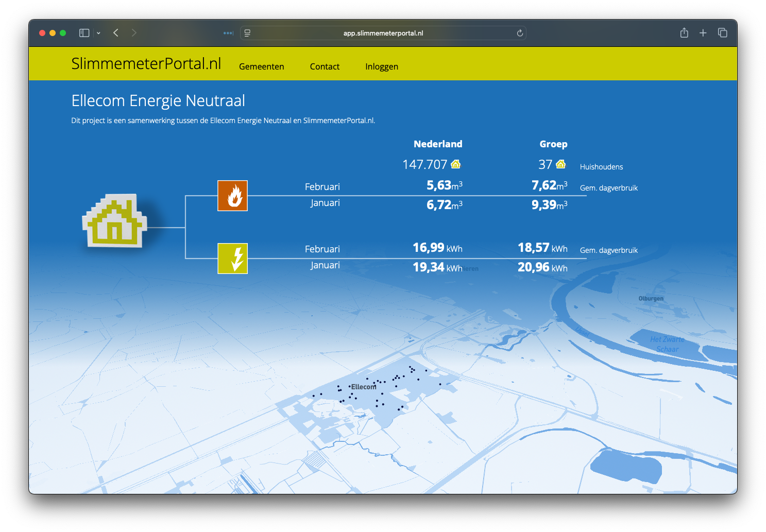Screen dimensions: 766x532
Task: Click the SlimmemeterPortal.nl logo
Action: pos(146,63)
